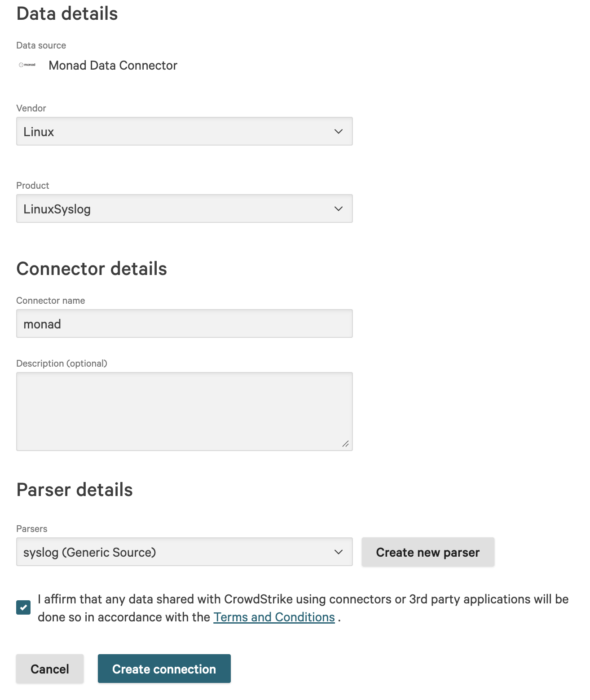The height and width of the screenshot is (700, 590).
Task: Focus the Connector name field containing monad
Action: pos(184,324)
